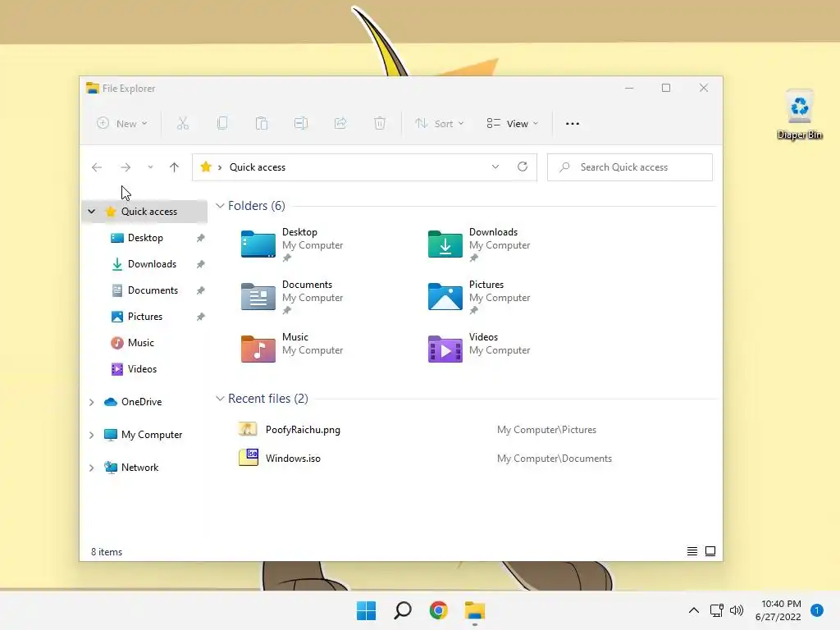This screenshot has width=840, height=630.
Task: Select Music in the navigation pane
Action: (x=140, y=343)
